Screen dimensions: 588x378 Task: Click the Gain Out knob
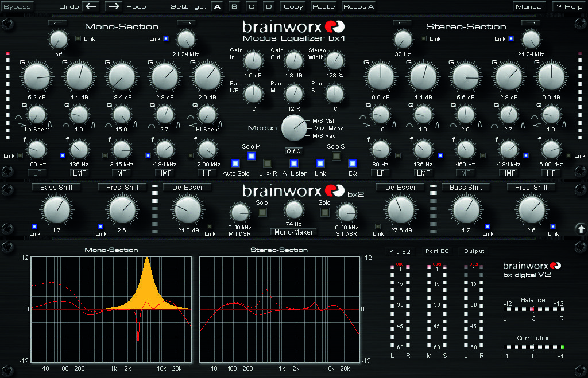tap(293, 60)
